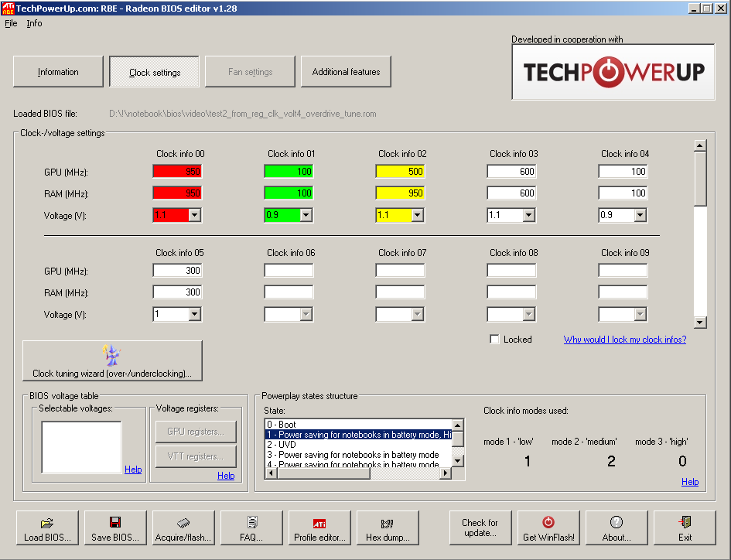Click green Clock info 01 RAM field
This screenshot has height=560, width=731.
point(289,193)
